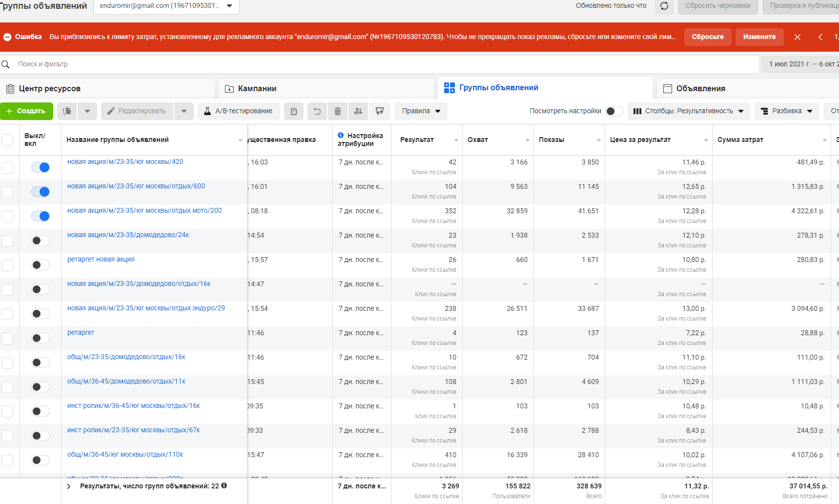Open the Разбивка dropdown
839x504 pixels.
787,111
